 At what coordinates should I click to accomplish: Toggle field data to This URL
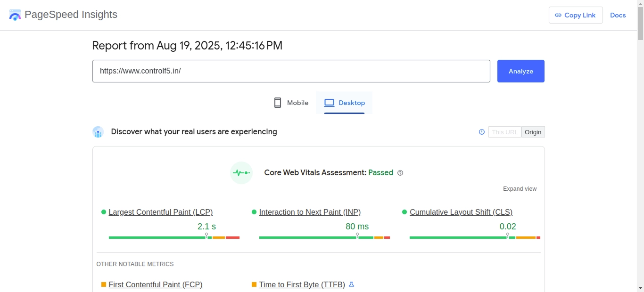tap(504, 132)
